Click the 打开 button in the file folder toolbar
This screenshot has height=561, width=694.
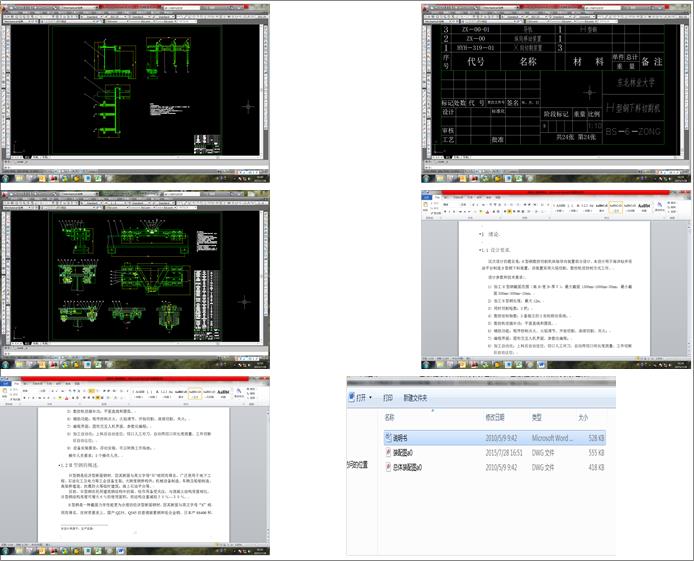358,397
